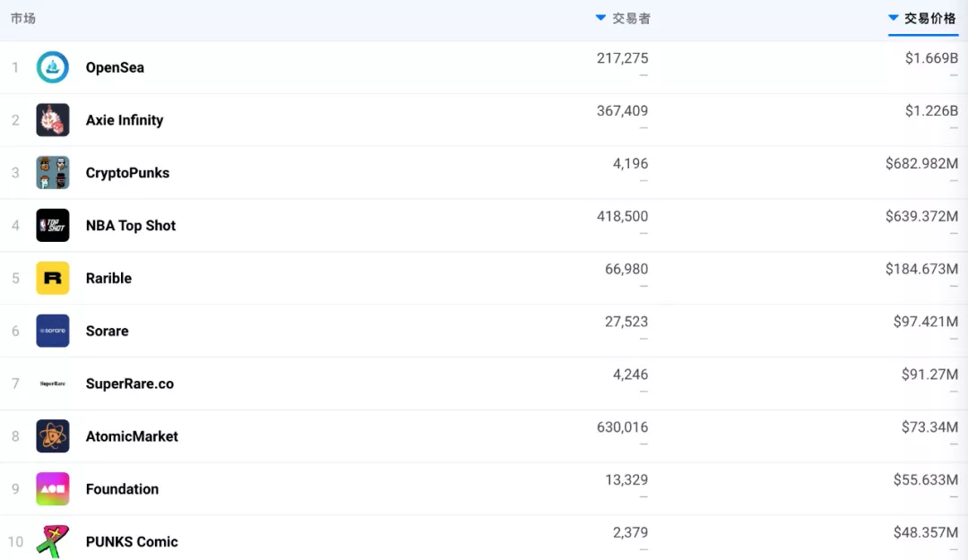This screenshot has width=968, height=560.
Task: Select the traders value 4,246
Action: (630, 375)
